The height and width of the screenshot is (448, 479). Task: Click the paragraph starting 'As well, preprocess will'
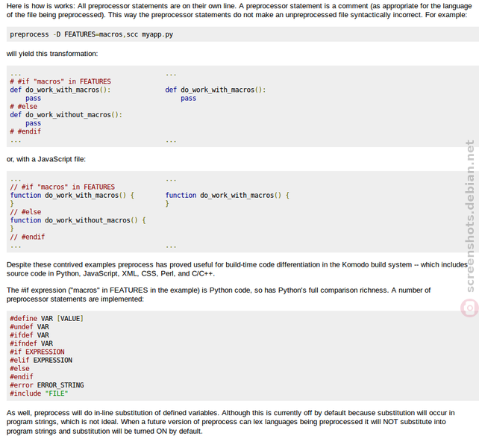(x=231, y=422)
